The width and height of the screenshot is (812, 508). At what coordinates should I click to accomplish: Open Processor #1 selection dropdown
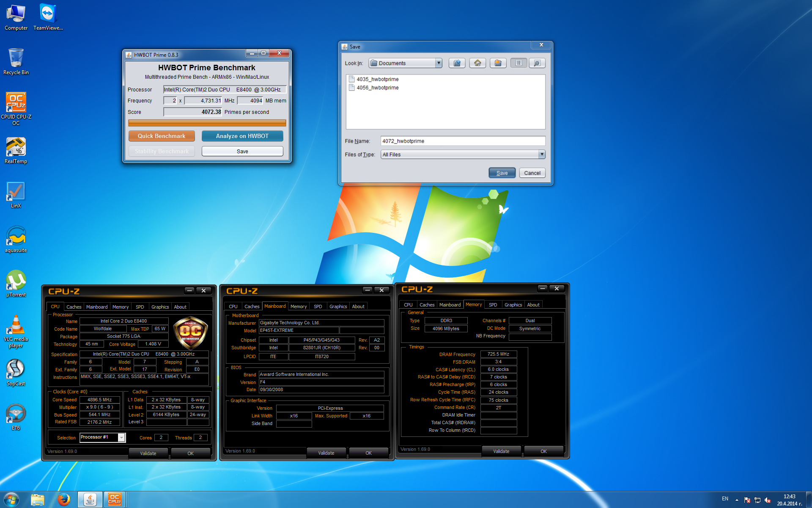(102, 437)
